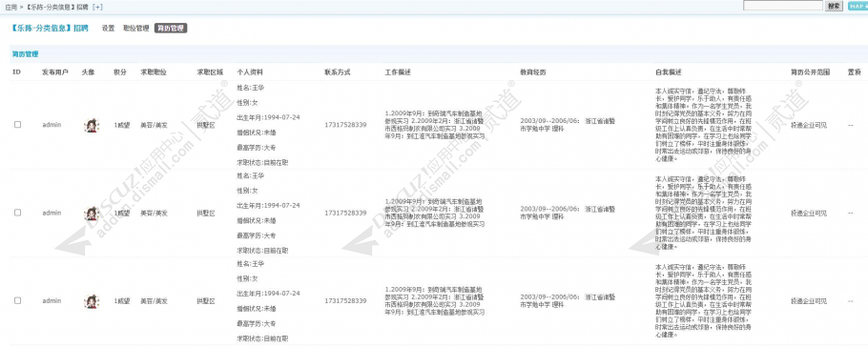
Task: Click the 简历公开范围 column header
Action: [811, 72]
